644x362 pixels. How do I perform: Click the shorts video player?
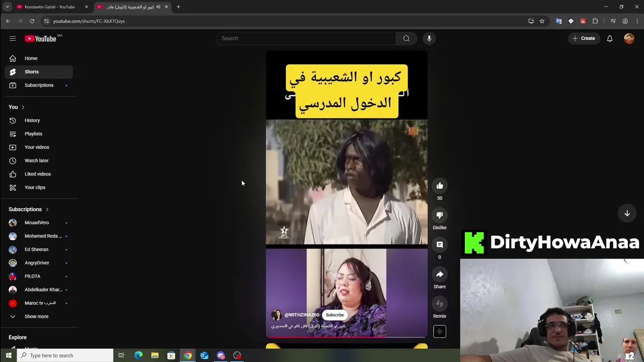(347, 194)
